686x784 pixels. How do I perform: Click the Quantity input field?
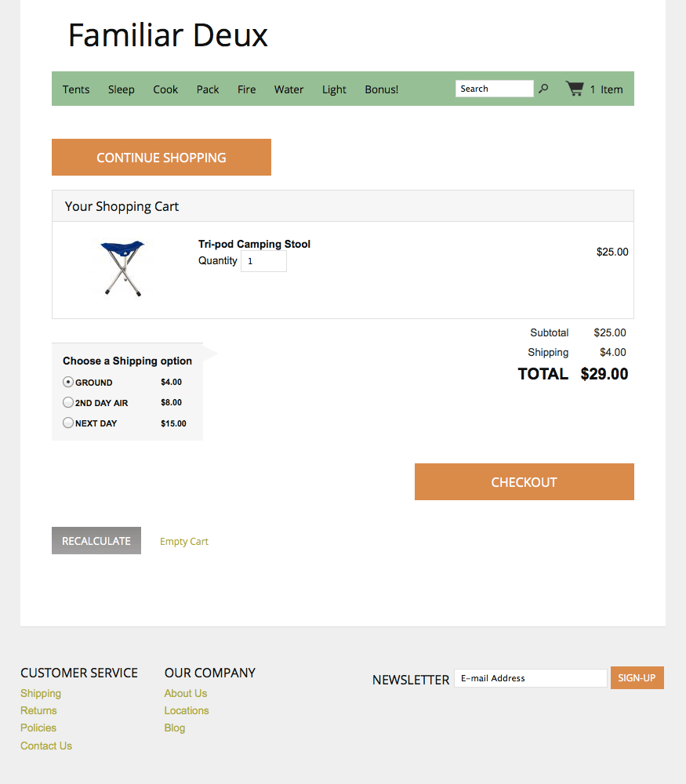263,261
